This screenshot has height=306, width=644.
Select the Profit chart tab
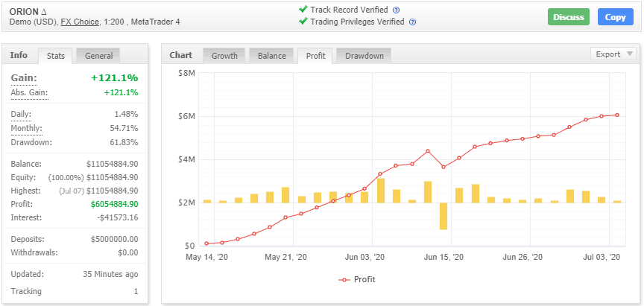(314, 56)
